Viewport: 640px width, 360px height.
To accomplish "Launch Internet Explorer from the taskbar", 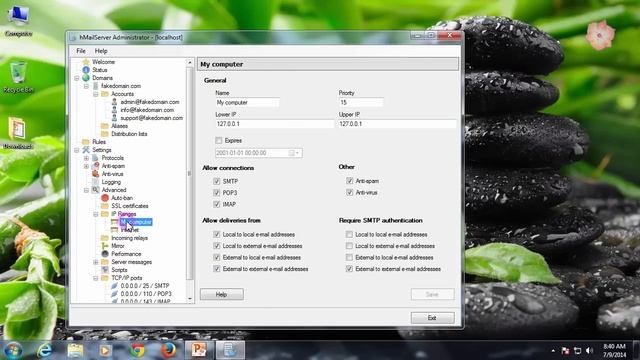I will 44,350.
